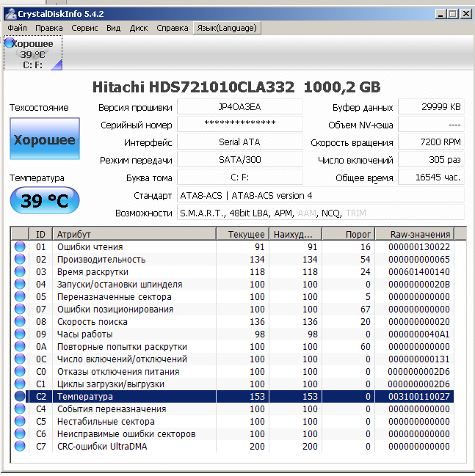Select the C: F: disk tab

[x=33, y=54]
